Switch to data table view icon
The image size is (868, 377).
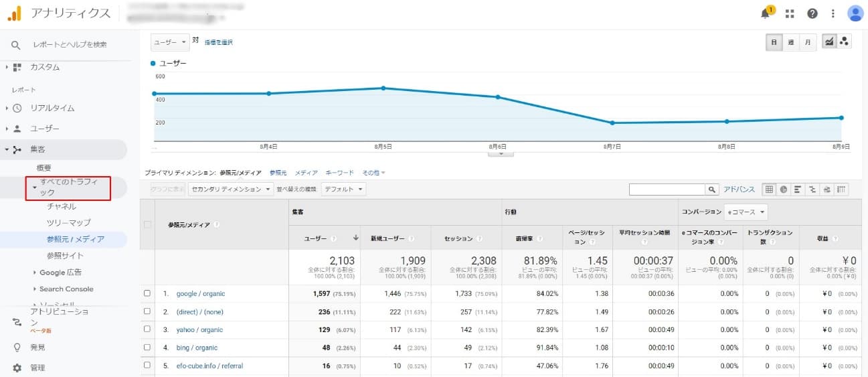pos(770,190)
